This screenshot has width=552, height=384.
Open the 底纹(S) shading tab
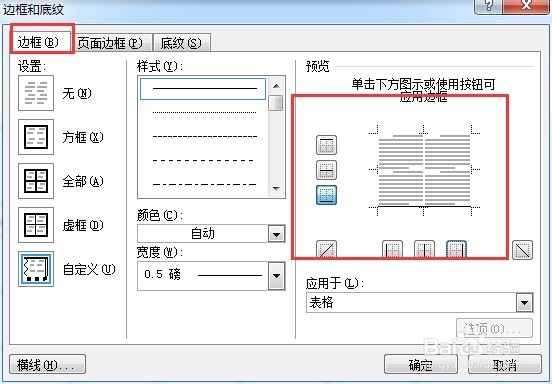(181, 43)
